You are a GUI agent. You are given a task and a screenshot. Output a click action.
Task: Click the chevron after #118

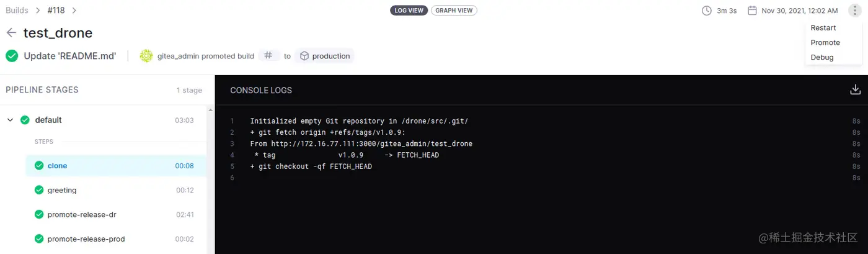click(x=74, y=11)
